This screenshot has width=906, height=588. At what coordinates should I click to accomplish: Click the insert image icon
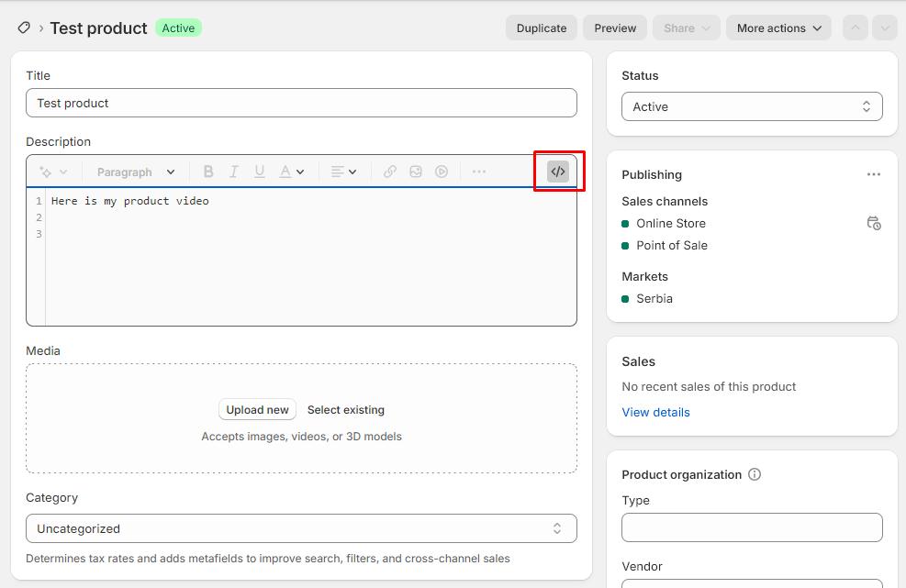[x=416, y=172]
